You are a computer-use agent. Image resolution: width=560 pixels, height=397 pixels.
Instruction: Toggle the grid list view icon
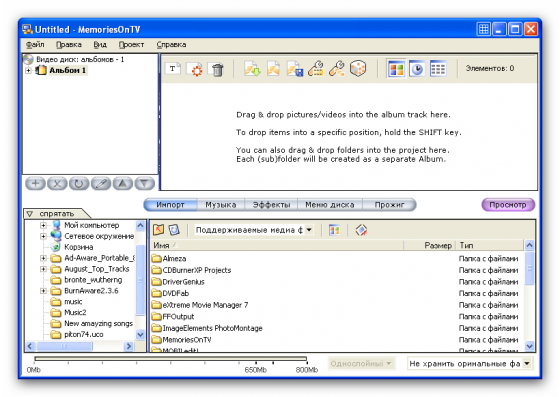438,69
